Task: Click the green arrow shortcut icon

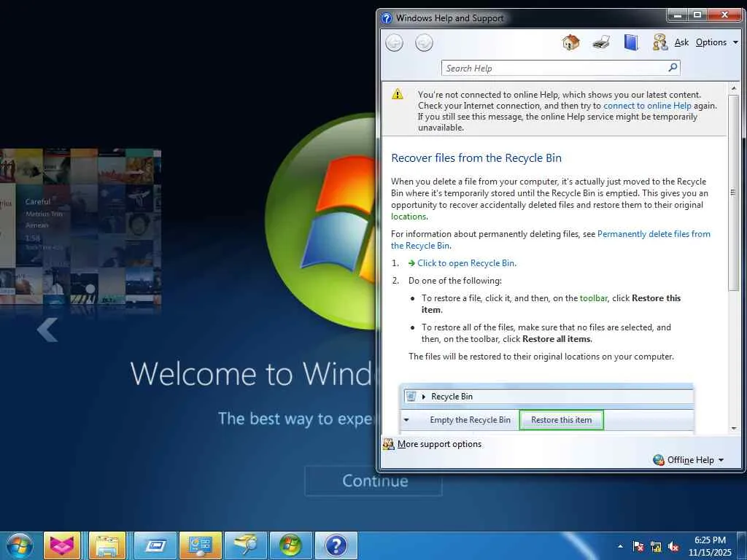Action: (411, 263)
